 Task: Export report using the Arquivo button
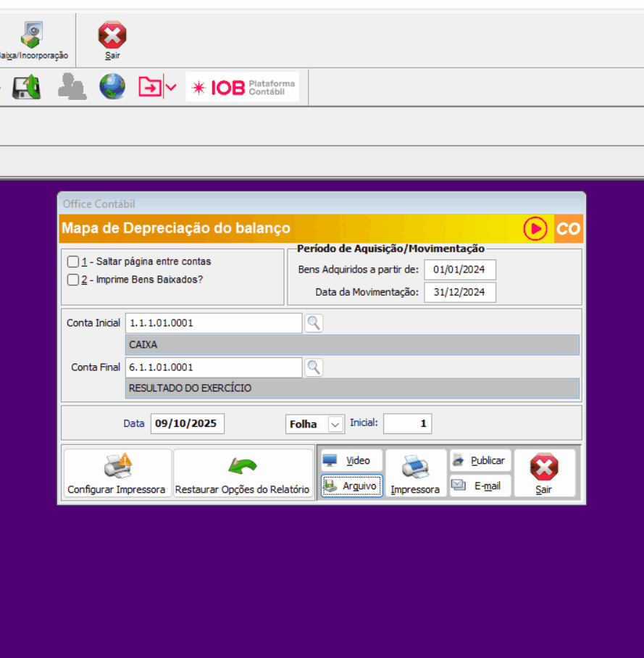351,486
